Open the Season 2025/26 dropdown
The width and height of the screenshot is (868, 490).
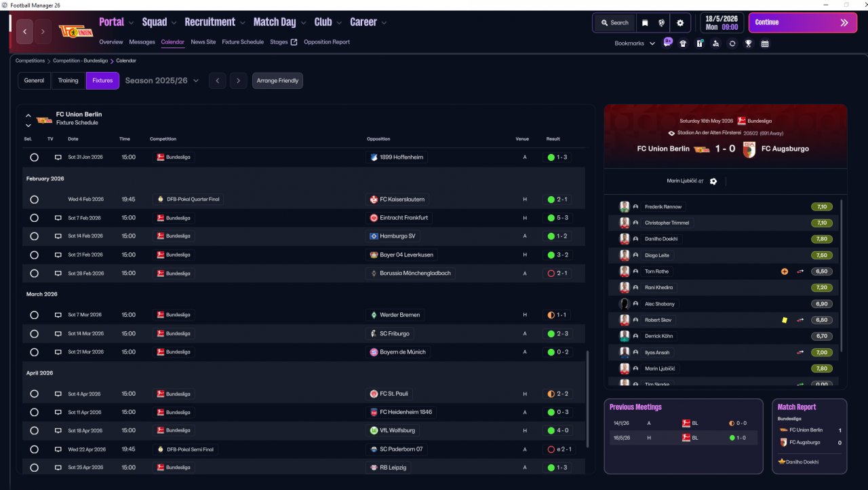[x=162, y=81]
